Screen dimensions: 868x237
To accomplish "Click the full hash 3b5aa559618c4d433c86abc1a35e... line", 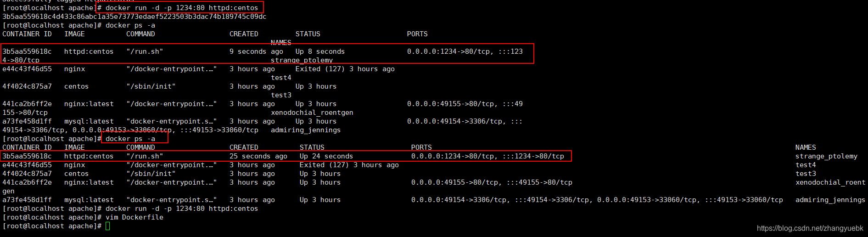I will (x=134, y=17).
